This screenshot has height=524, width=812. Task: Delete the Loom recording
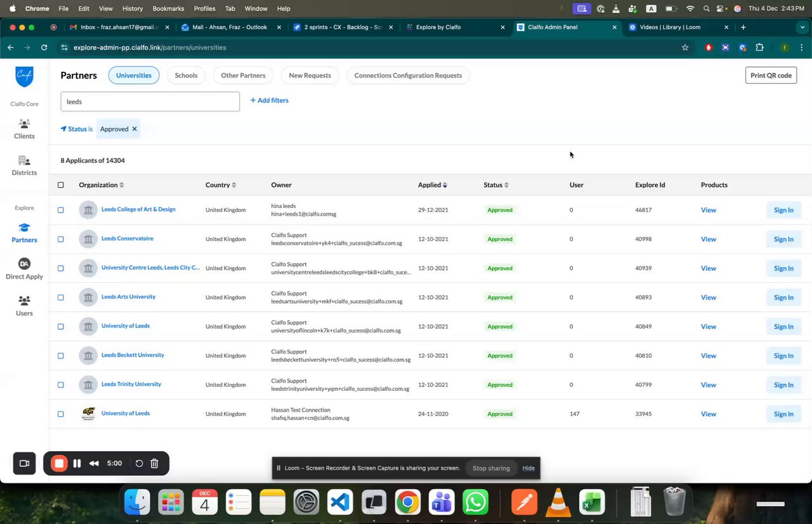pos(154,463)
